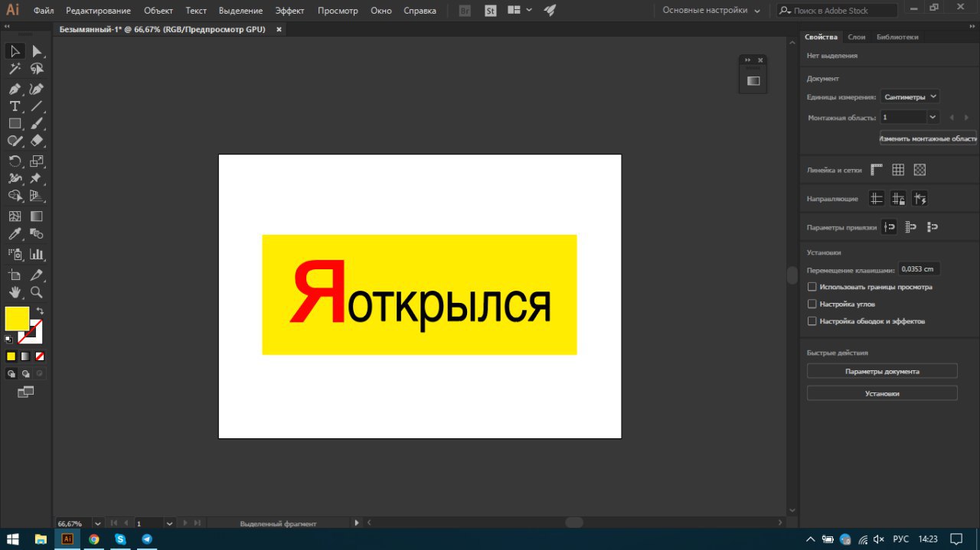Open 'Основные настройки' workspace dropdown

click(x=711, y=11)
